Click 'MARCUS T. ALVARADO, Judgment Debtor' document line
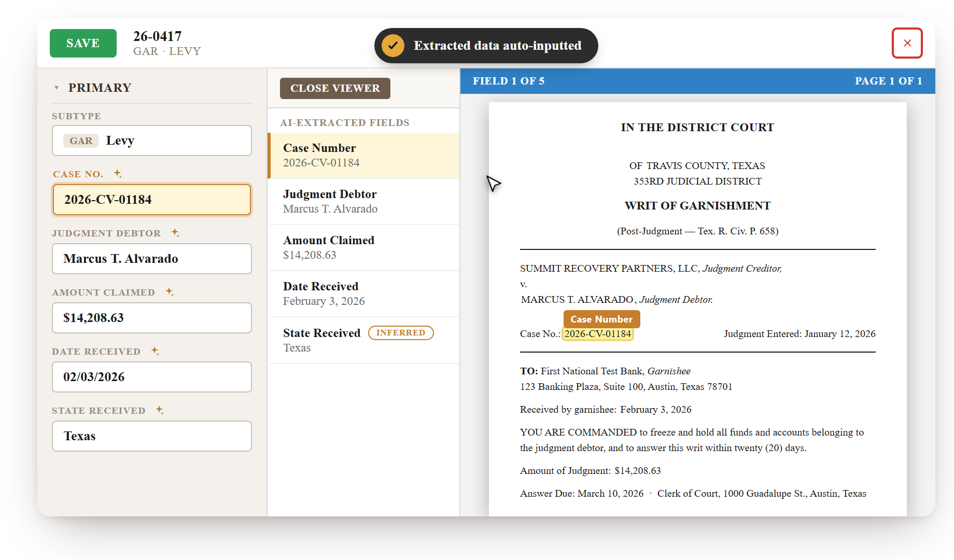Viewport: 954px width, 560px height. point(616,300)
